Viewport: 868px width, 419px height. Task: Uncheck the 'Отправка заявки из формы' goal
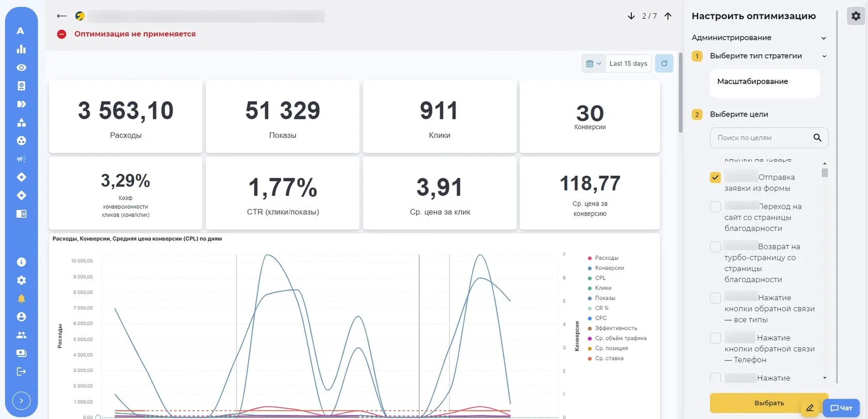tap(715, 178)
